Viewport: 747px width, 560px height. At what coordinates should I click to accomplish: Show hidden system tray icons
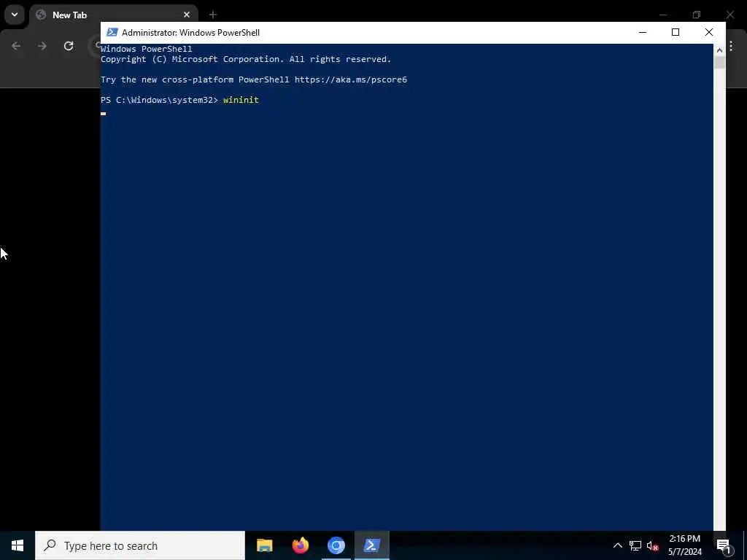click(x=617, y=545)
